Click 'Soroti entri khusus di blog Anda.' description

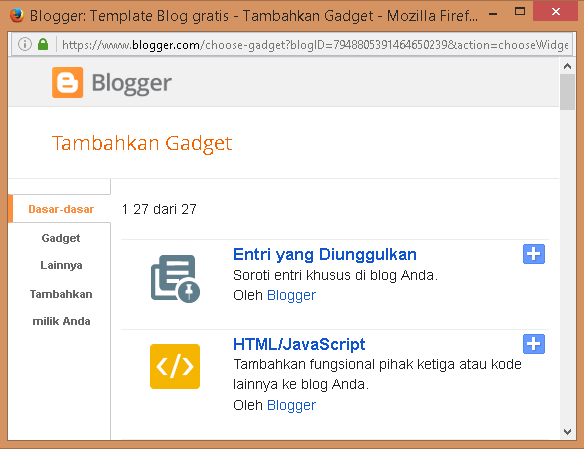tap(335, 275)
